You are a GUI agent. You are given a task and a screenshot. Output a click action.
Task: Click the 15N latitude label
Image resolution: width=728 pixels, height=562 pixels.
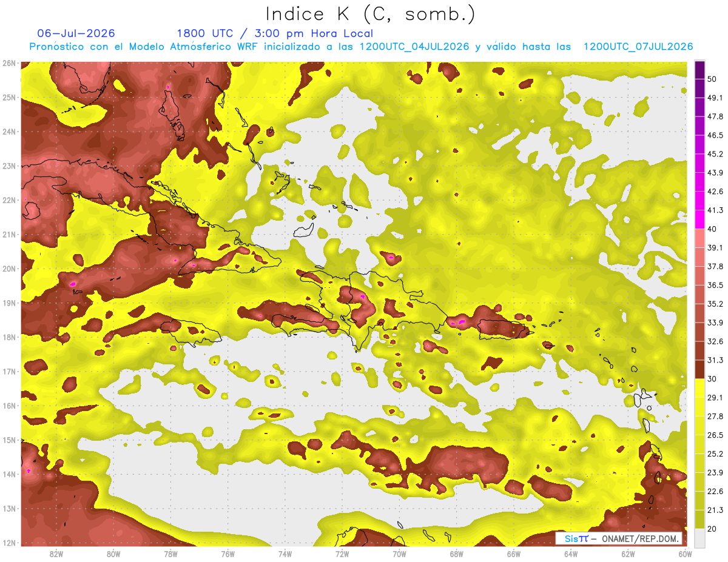(9, 440)
